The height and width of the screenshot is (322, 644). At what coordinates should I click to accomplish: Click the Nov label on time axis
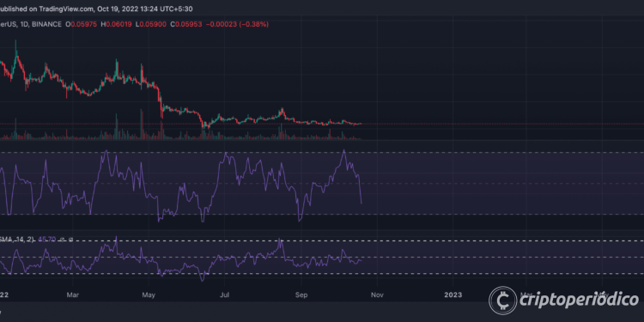coord(377,295)
